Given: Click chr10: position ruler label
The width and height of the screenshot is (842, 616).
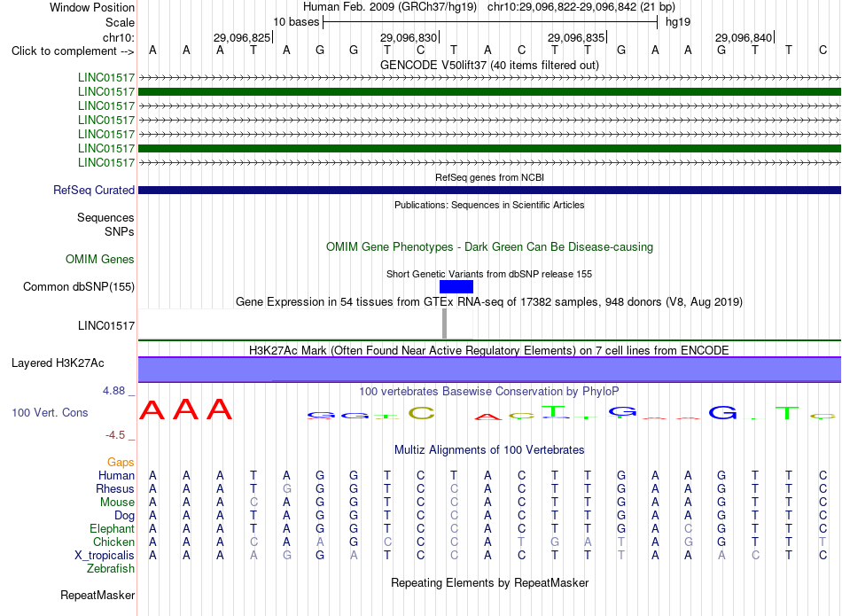Looking at the screenshot, I should click(x=118, y=37).
